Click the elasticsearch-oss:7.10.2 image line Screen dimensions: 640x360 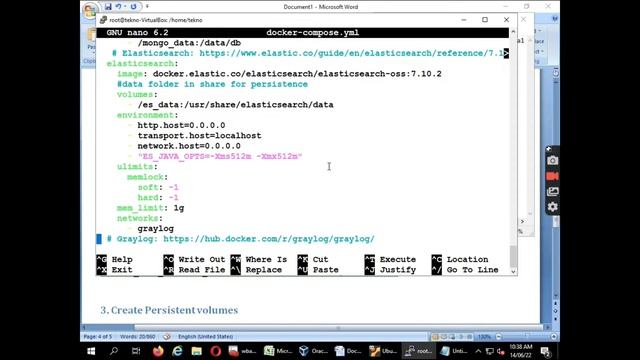pos(279,74)
